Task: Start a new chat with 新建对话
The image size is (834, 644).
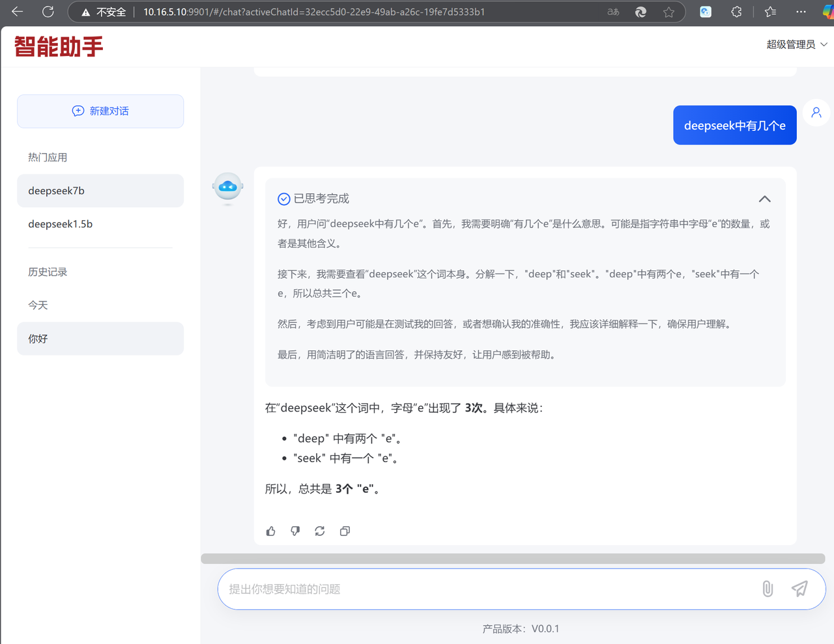Action: 100,111
